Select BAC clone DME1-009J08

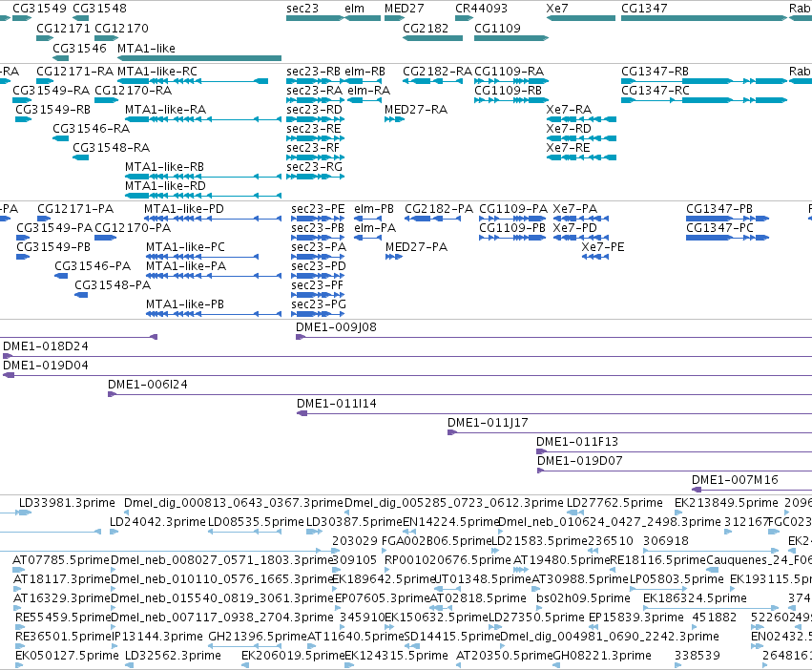coord(553,337)
